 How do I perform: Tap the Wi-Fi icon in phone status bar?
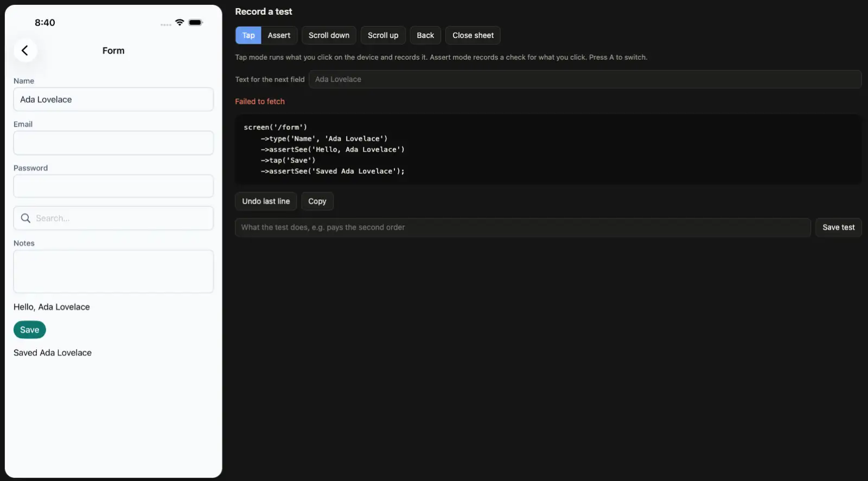[180, 22]
